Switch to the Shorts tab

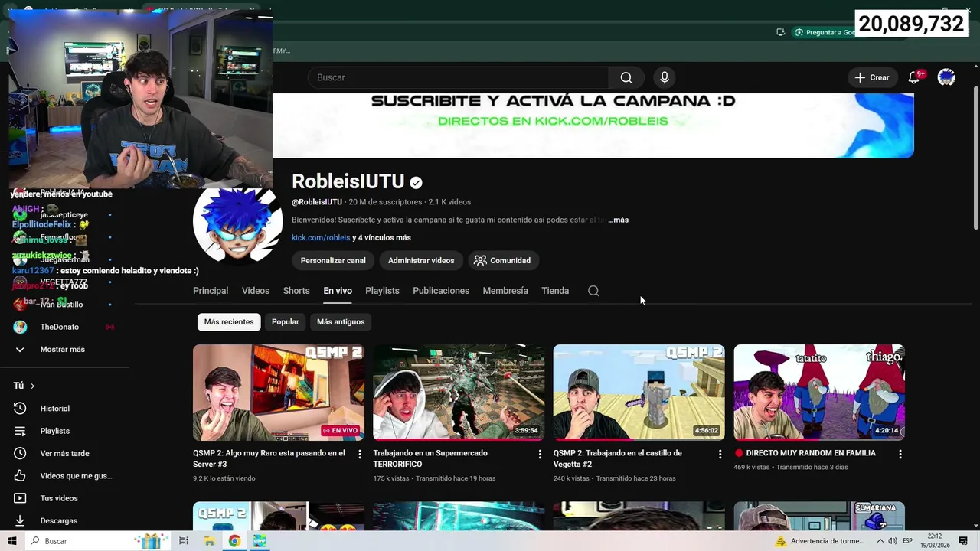pos(296,291)
